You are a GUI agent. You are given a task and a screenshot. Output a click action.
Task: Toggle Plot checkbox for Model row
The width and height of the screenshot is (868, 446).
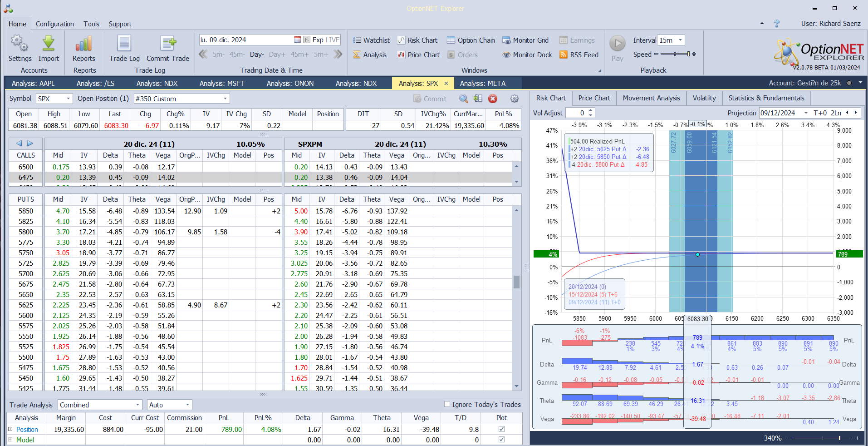(x=501, y=440)
